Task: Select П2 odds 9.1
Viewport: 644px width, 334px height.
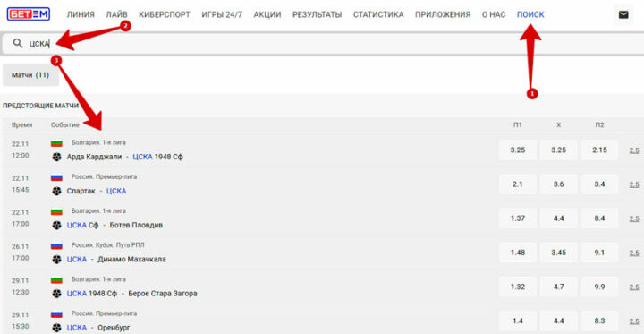Action: [599, 253]
